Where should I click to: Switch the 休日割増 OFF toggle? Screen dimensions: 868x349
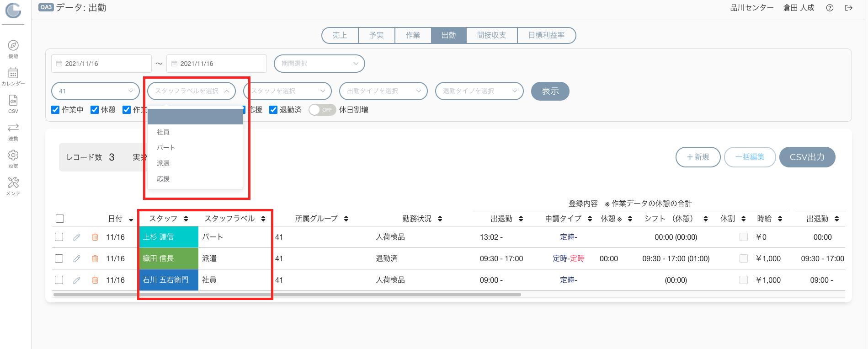click(x=322, y=110)
